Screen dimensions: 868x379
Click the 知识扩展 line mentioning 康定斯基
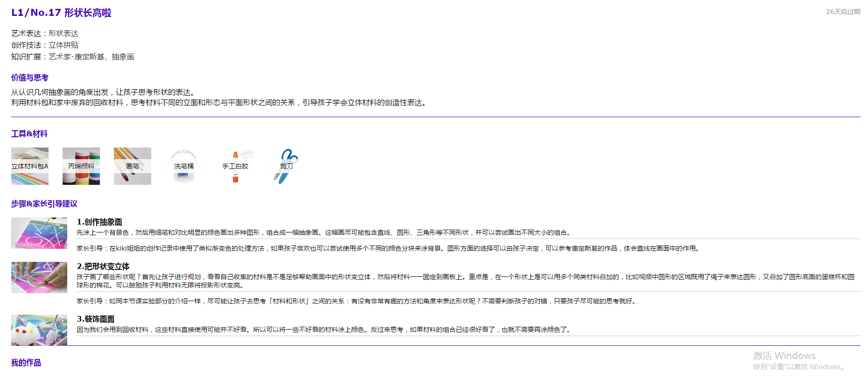pos(73,57)
